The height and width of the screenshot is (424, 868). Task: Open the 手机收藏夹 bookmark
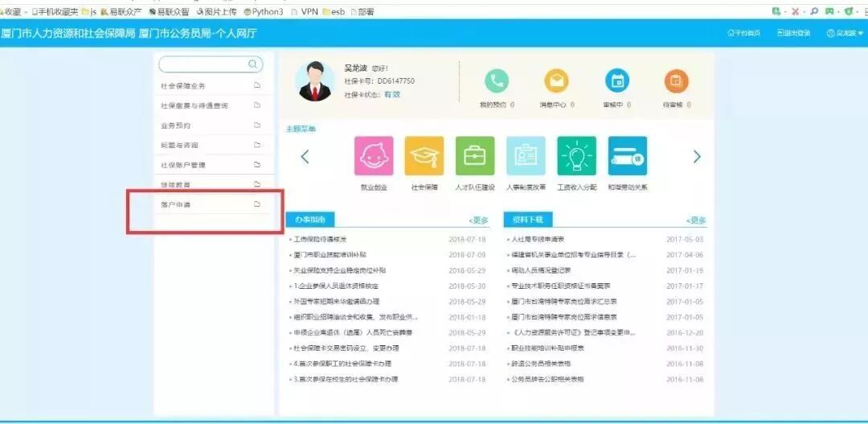[55, 11]
